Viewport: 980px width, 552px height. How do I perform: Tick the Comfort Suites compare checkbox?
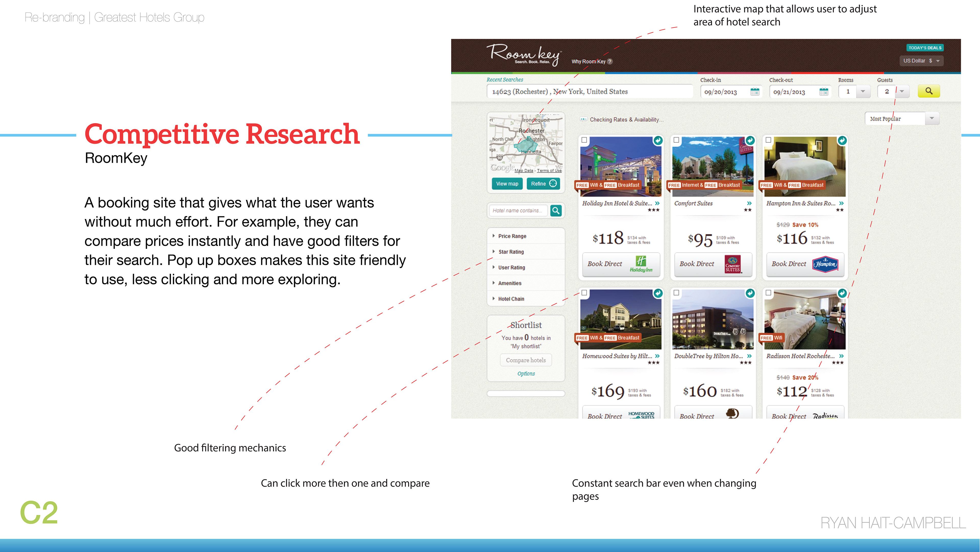[x=676, y=140]
